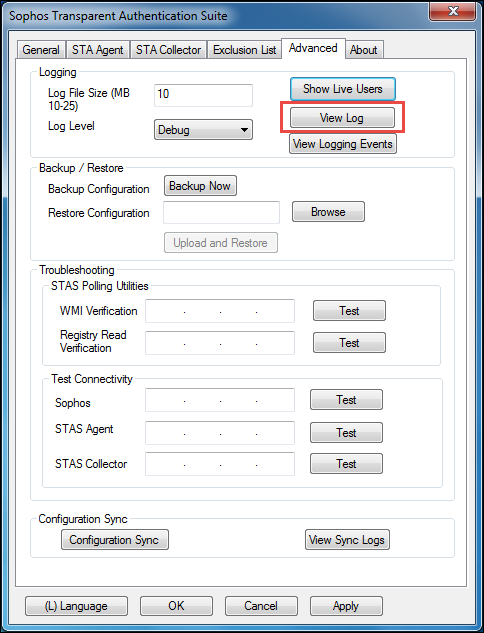
Task: Click Show Live Users button
Action: (x=342, y=89)
